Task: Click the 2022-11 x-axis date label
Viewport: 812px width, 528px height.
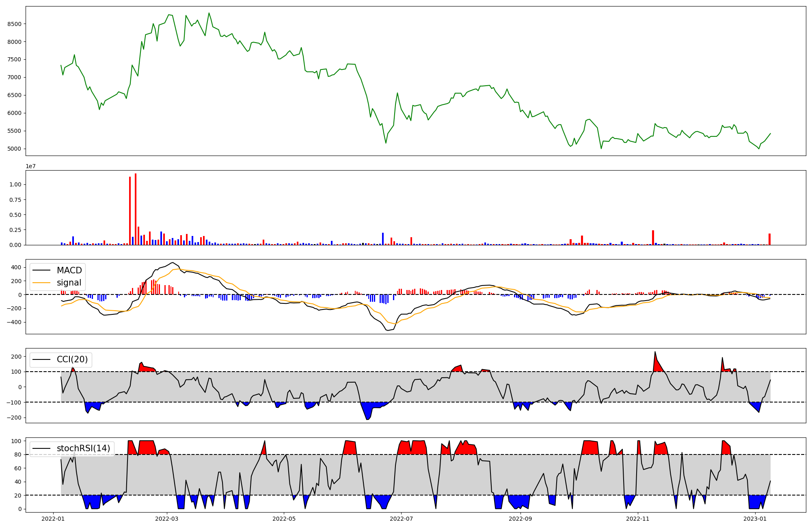Action: click(637, 519)
